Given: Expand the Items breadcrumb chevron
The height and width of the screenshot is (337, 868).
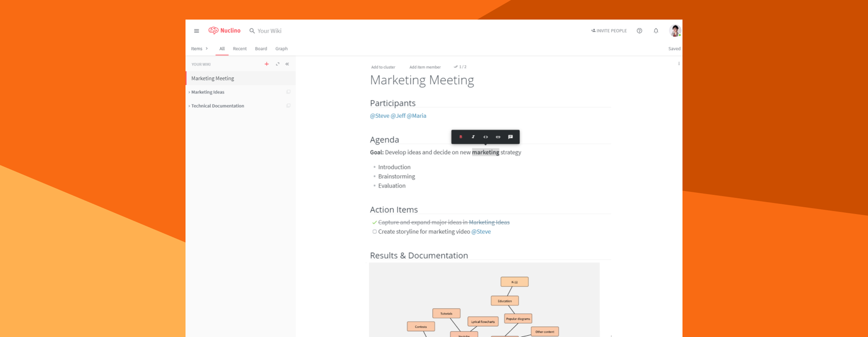Looking at the screenshot, I should tap(207, 49).
